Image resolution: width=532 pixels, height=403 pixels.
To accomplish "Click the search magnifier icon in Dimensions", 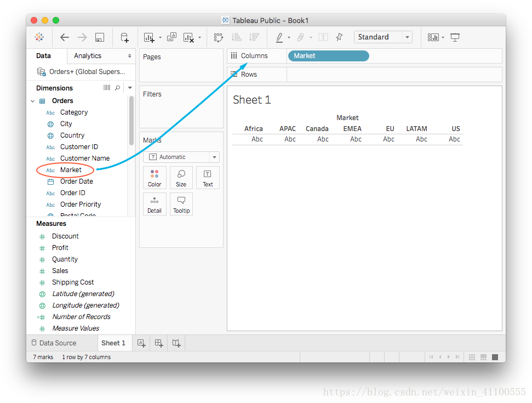I will 117,88.
